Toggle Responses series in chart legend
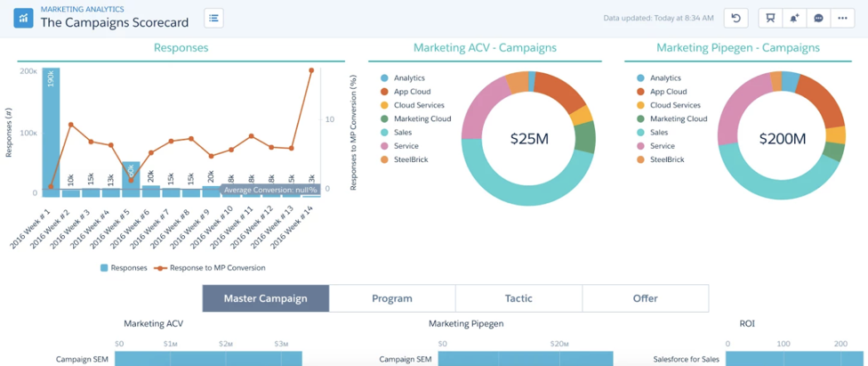This screenshot has width=868, height=366. (122, 267)
